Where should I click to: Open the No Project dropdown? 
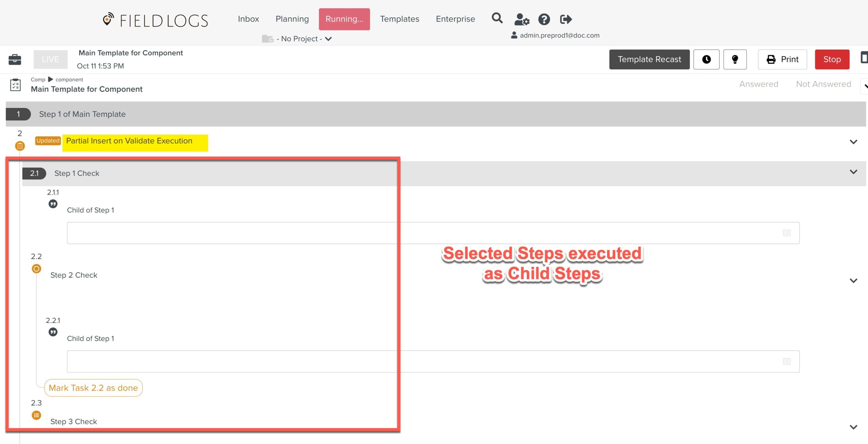point(299,39)
